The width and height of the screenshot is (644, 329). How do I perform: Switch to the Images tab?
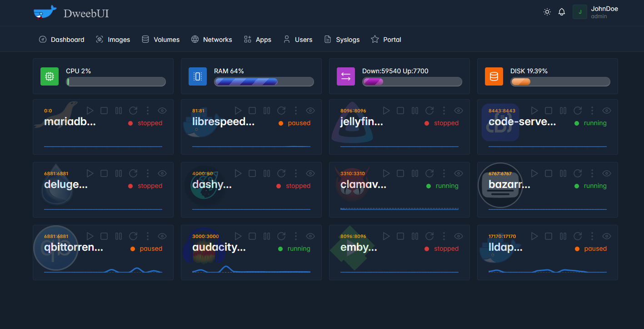tap(113, 39)
